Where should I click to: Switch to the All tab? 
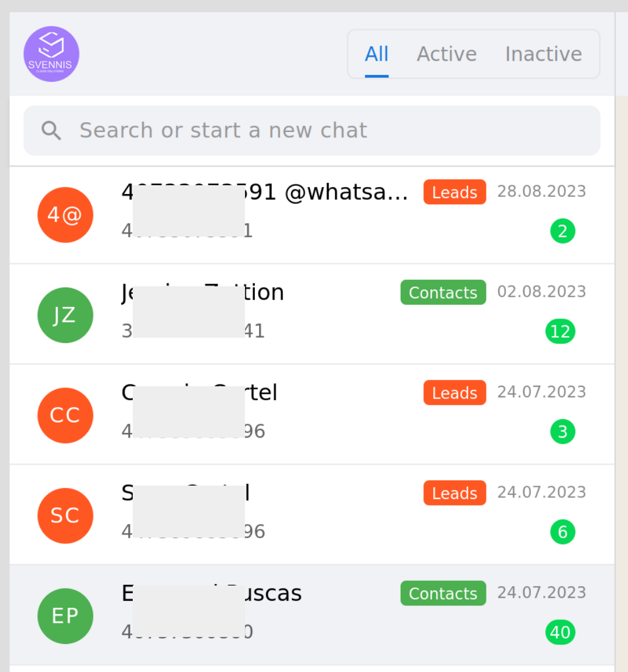377,54
